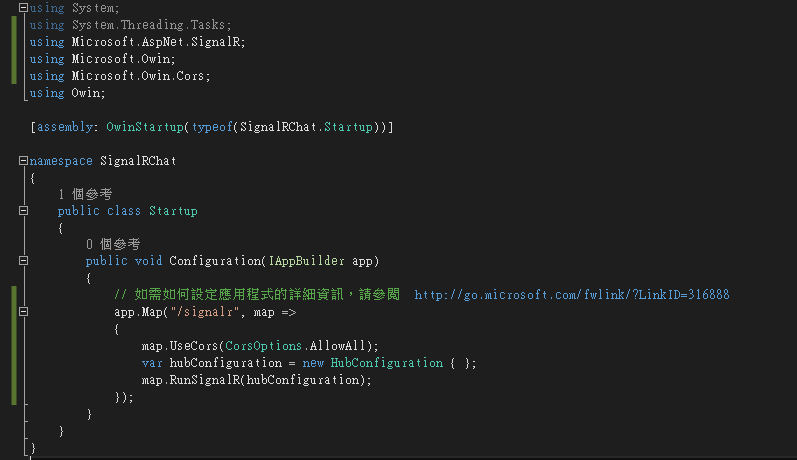
Task: Click the using Microsoft.AspNet.SignalR line
Action: pyautogui.click(x=137, y=42)
